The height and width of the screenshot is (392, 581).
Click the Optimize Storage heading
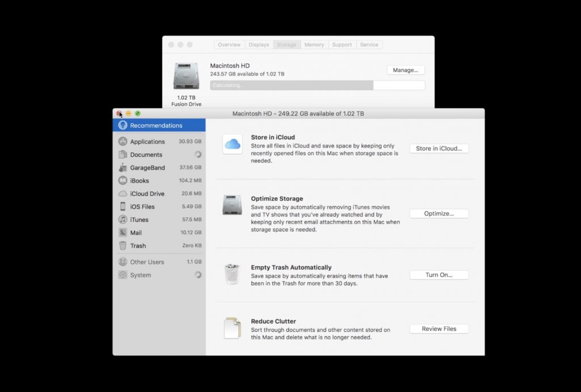[x=277, y=199]
